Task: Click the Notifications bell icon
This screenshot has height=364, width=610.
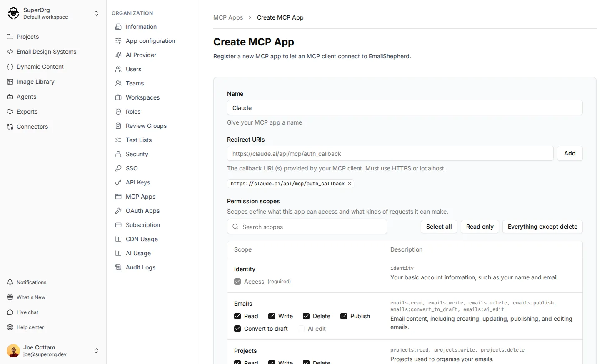Action: coord(10,282)
